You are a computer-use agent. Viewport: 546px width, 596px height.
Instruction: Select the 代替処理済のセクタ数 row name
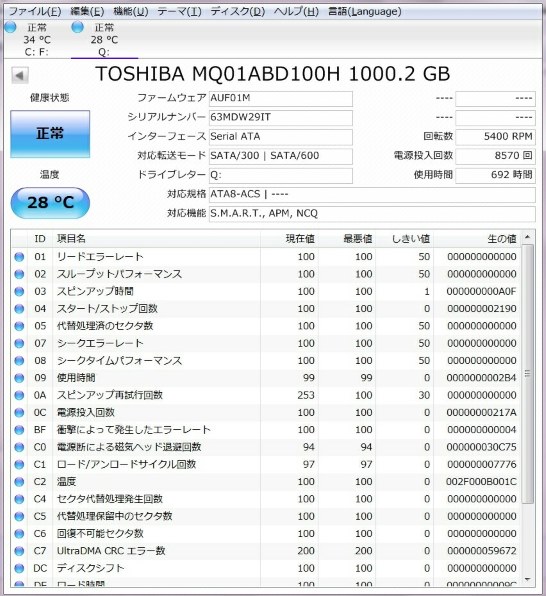pyautogui.click(x=105, y=326)
